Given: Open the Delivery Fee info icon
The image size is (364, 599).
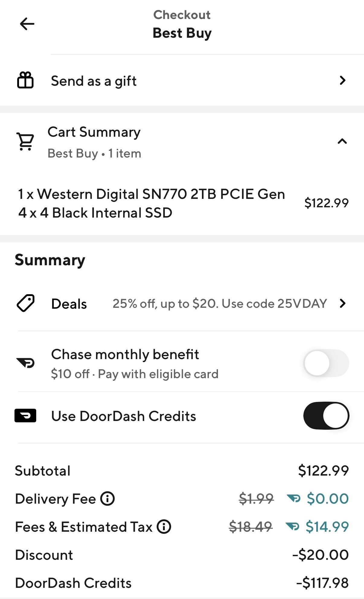Looking at the screenshot, I should [x=107, y=499].
